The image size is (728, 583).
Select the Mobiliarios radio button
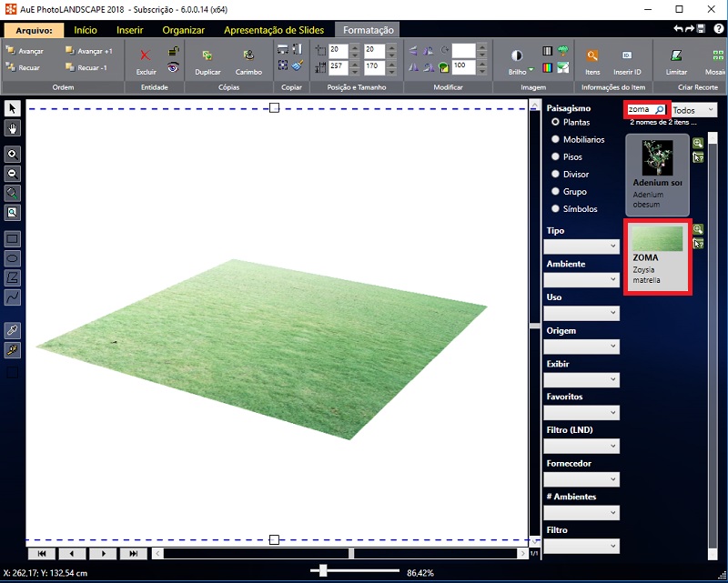tap(556, 140)
